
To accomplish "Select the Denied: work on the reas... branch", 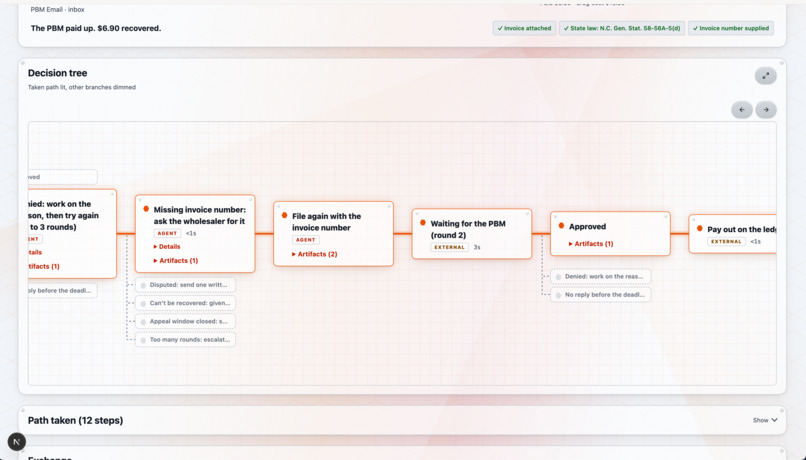I will tap(600, 277).
